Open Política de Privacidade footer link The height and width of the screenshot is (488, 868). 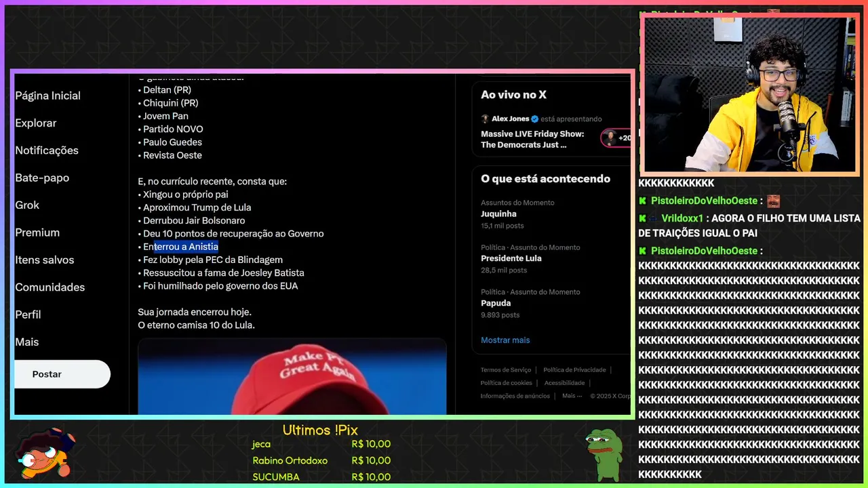coord(574,370)
